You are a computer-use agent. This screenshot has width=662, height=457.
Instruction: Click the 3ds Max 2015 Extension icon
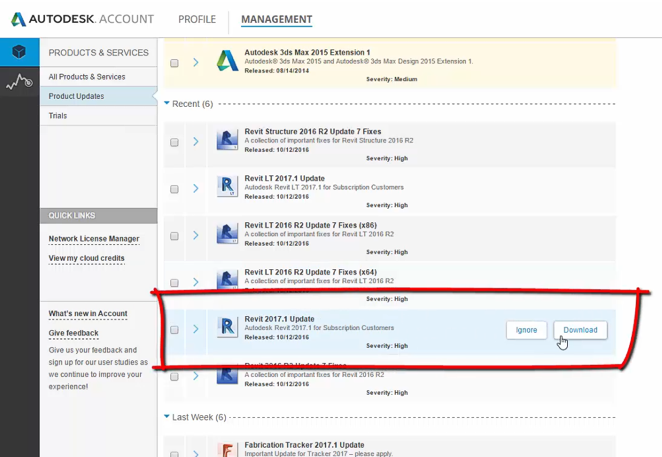coord(228,61)
